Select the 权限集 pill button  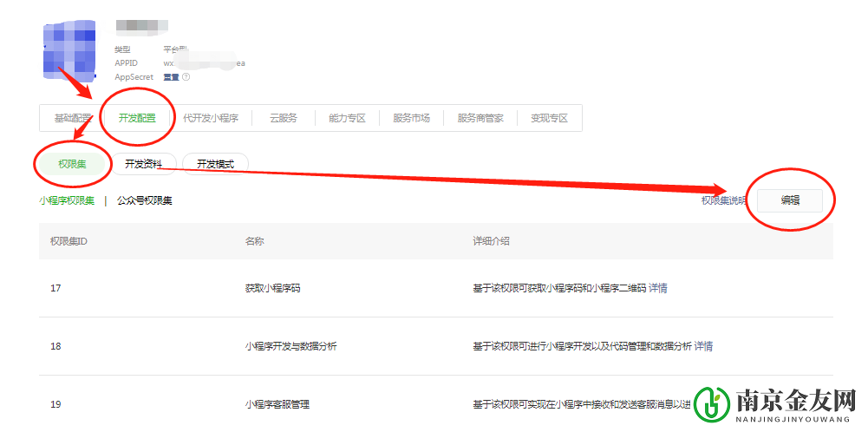tap(72, 163)
